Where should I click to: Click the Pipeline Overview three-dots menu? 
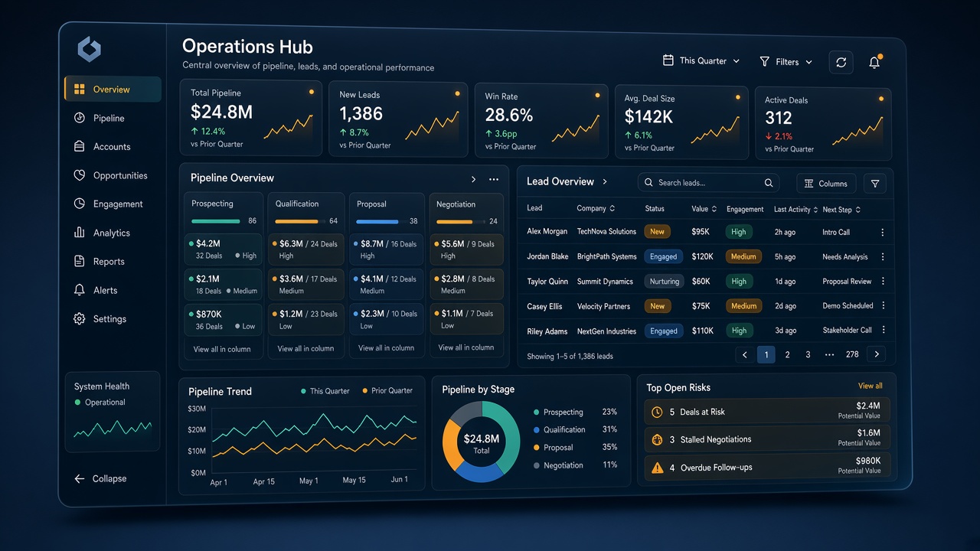pyautogui.click(x=494, y=179)
